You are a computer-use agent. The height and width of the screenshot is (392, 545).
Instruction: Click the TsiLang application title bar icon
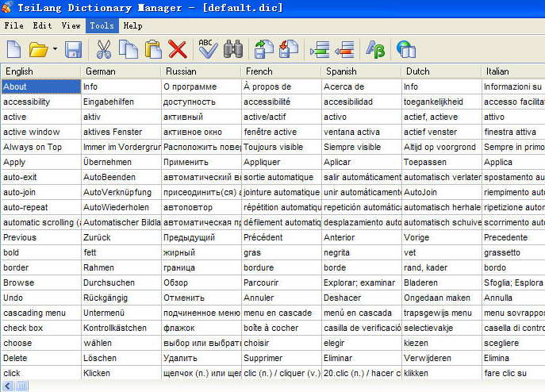click(6, 7)
